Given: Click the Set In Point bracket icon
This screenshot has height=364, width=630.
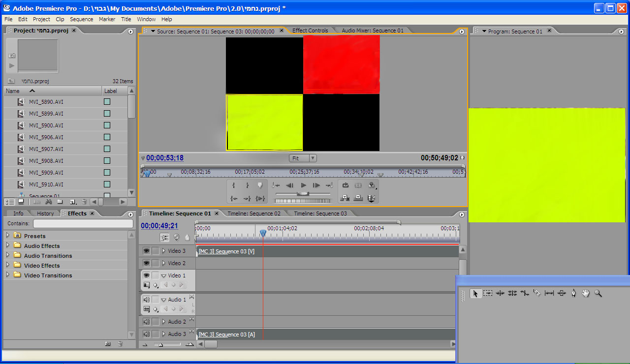Looking at the screenshot, I should (x=234, y=185).
